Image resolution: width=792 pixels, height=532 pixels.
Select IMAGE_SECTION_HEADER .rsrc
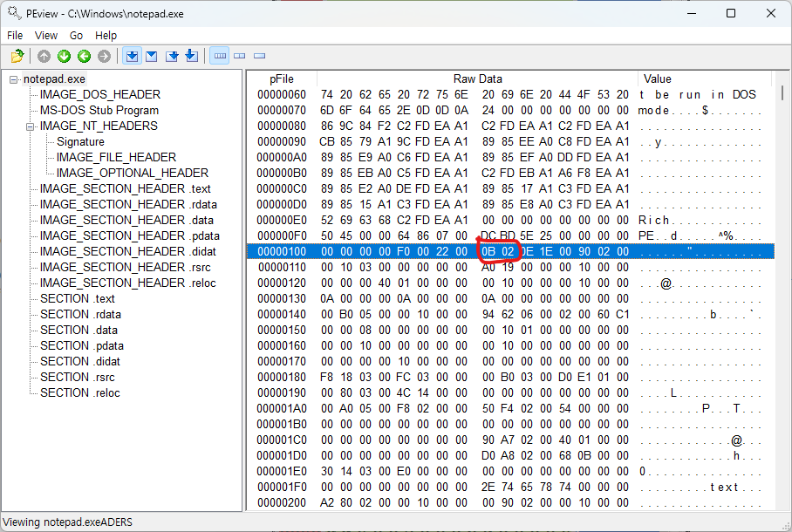(x=126, y=267)
